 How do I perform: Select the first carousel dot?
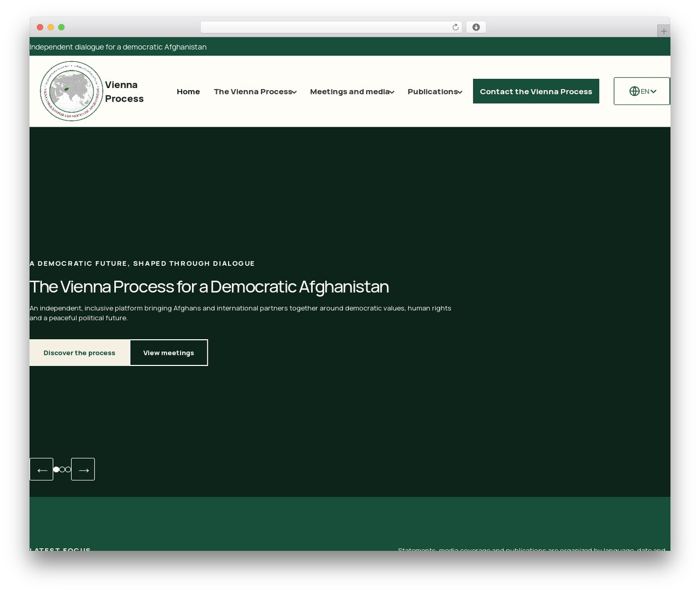pos(56,469)
